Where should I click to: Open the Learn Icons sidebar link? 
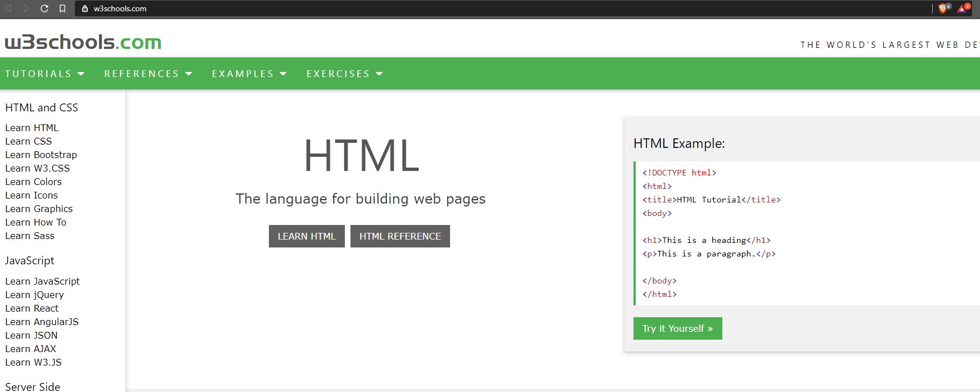(x=32, y=195)
